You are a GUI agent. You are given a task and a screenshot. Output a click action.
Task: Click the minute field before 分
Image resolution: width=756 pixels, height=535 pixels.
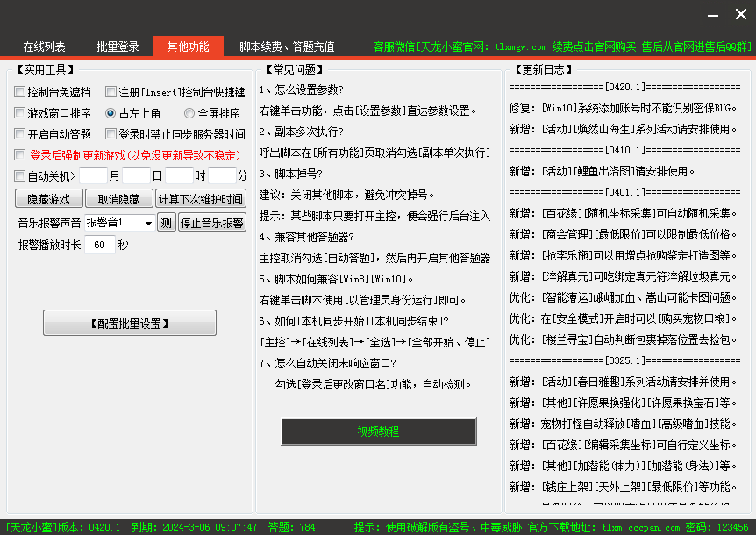coord(222,175)
